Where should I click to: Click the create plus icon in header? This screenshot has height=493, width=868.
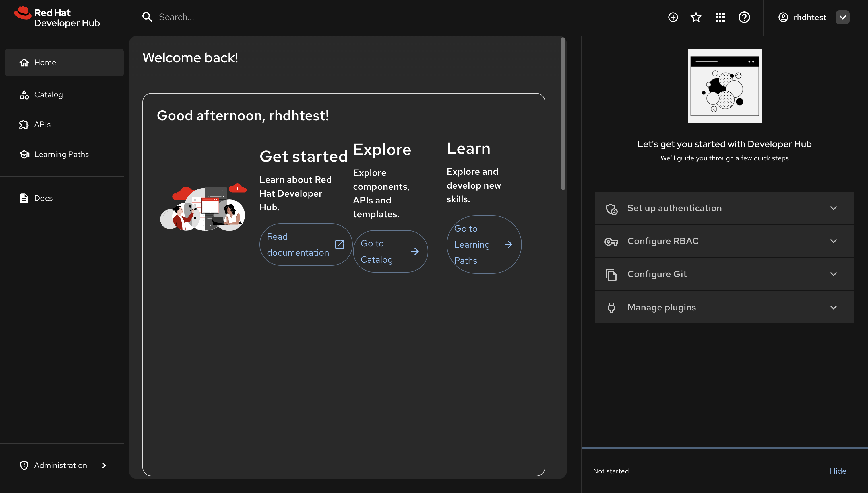673,17
